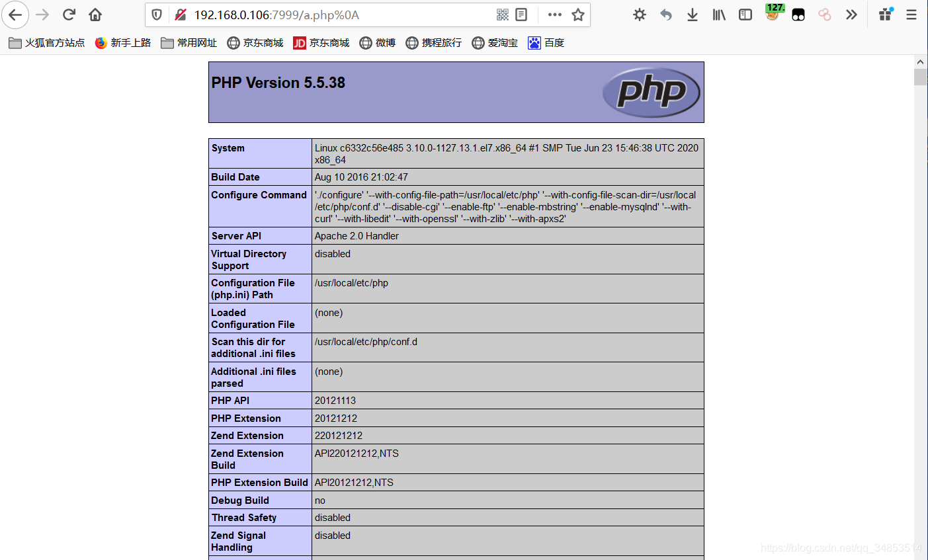Image resolution: width=928 pixels, height=560 pixels.
Task: Open tracking protection shield info
Action: tap(157, 15)
